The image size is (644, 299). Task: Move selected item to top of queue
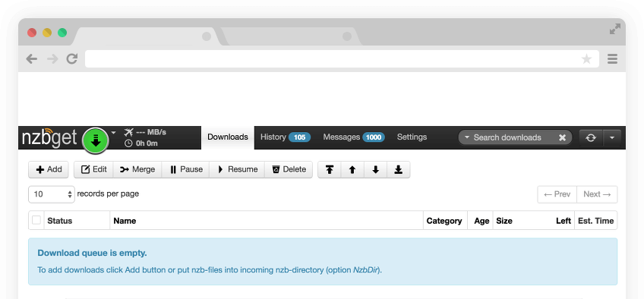[x=330, y=170]
